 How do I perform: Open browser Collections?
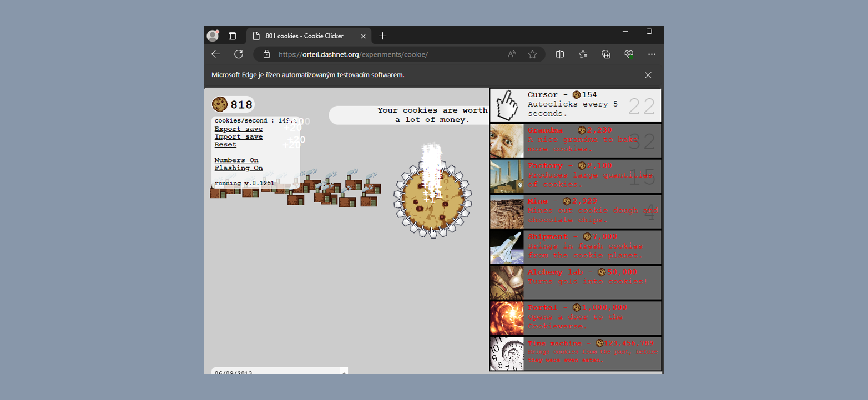pyautogui.click(x=606, y=54)
